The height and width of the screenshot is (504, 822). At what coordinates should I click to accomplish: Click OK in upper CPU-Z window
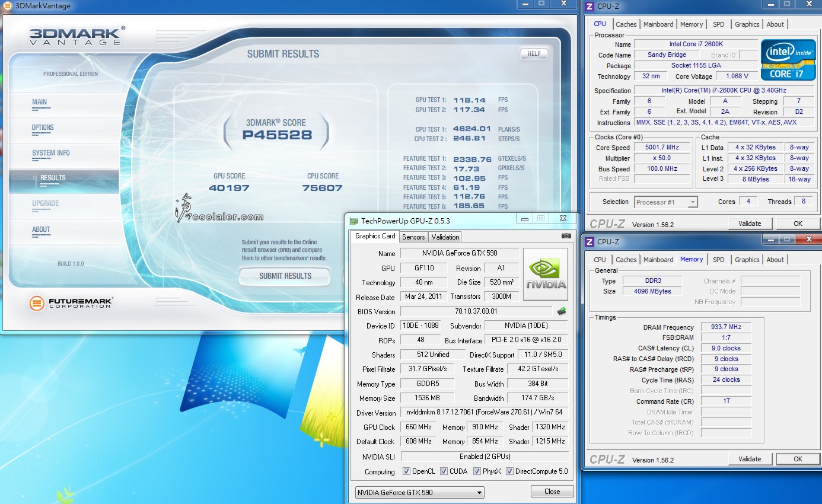(798, 224)
